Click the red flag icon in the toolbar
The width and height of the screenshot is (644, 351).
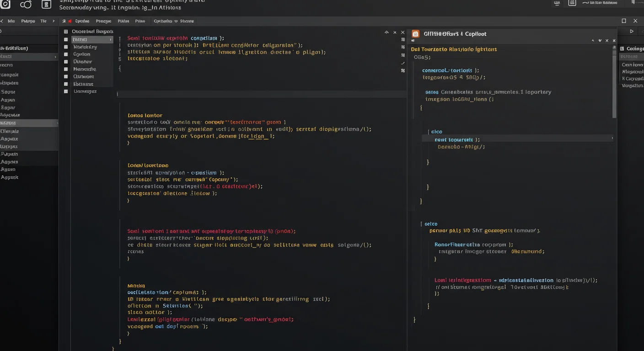coord(70,21)
